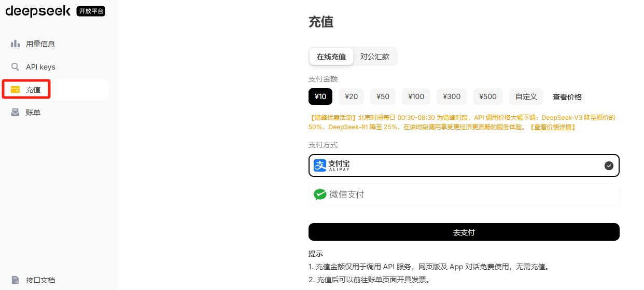Switch to the 在线充值 tab

[x=331, y=57]
